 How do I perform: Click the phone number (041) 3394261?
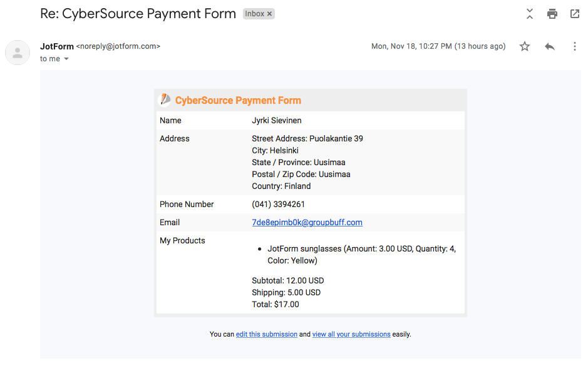click(x=279, y=204)
